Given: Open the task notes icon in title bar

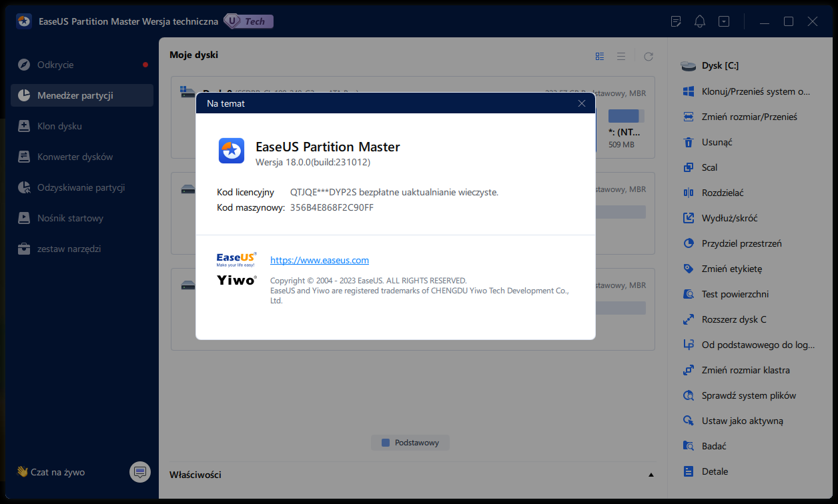Looking at the screenshot, I should (x=676, y=21).
